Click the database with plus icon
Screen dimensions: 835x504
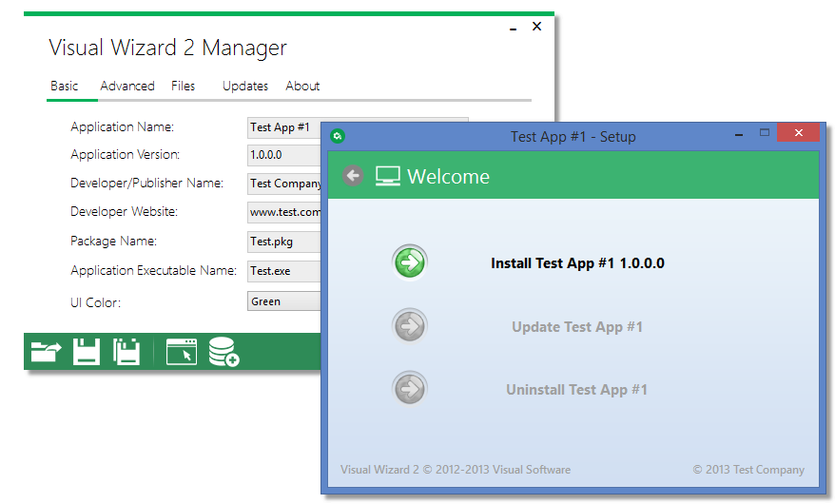click(223, 352)
